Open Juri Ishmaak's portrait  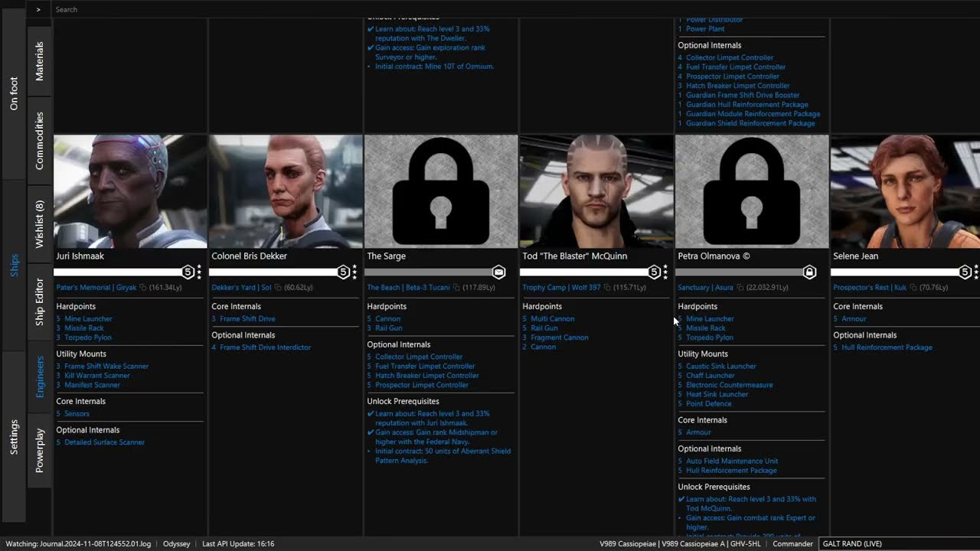coord(130,191)
